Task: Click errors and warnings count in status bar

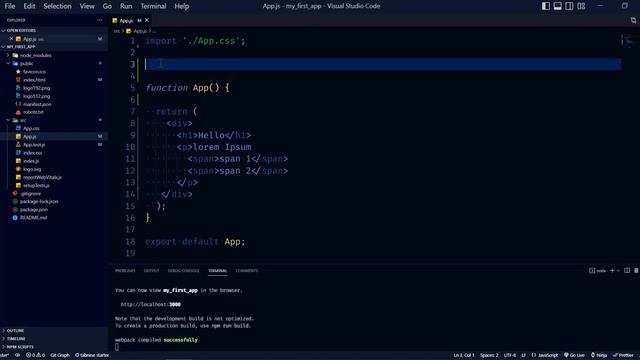Action: point(36,355)
